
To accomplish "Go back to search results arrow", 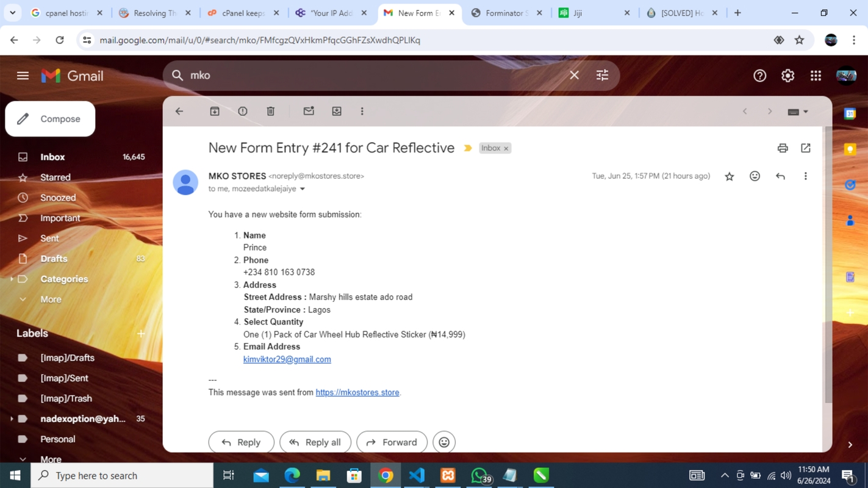I will pyautogui.click(x=179, y=112).
